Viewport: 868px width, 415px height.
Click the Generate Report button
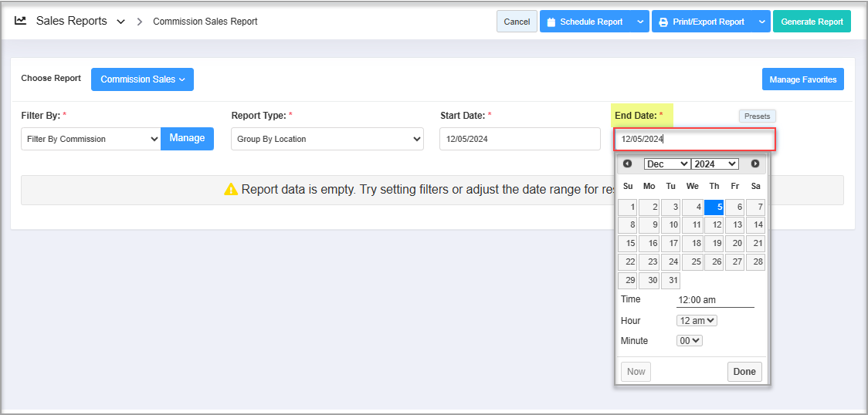(812, 22)
